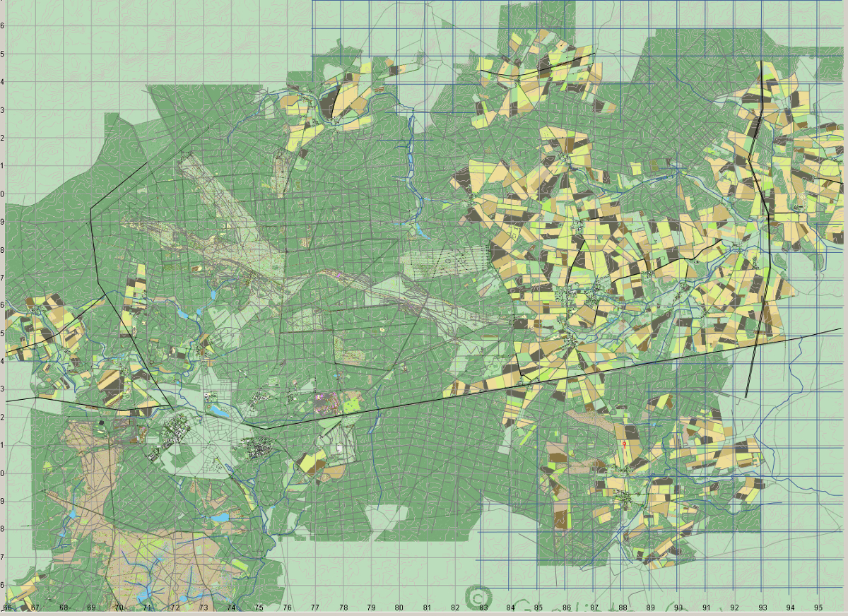Click the red location marker pin
This screenshot has width=848, height=616.
[625, 446]
